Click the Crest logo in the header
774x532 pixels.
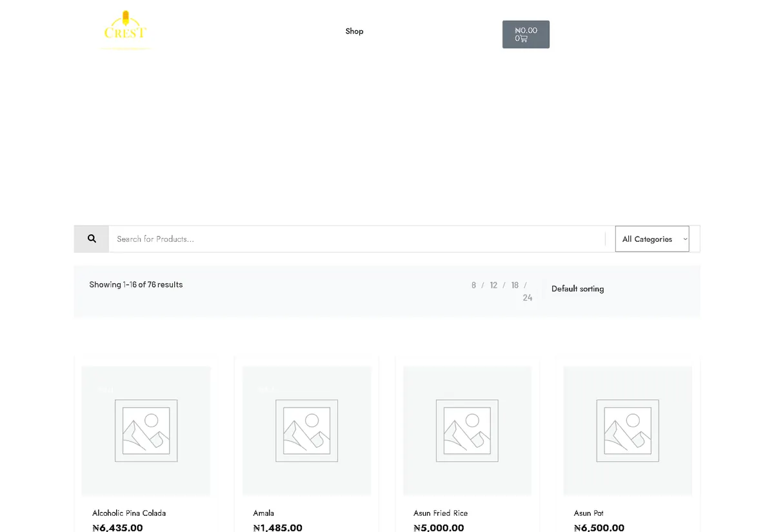[x=126, y=30]
